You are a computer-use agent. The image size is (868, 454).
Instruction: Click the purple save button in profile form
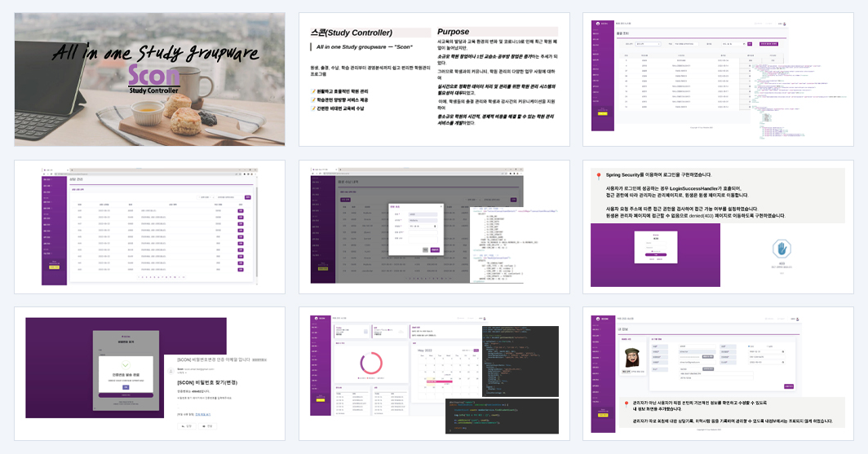(x=789, y=386)
